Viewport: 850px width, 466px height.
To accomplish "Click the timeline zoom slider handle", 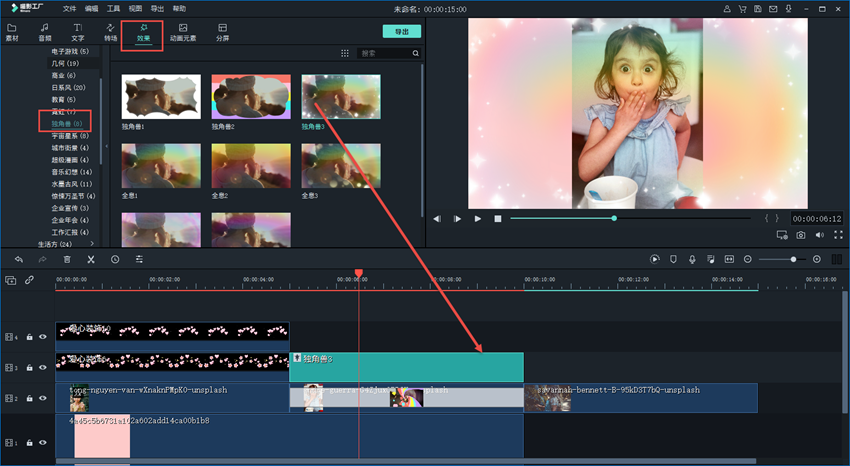I will click(793, 259).
